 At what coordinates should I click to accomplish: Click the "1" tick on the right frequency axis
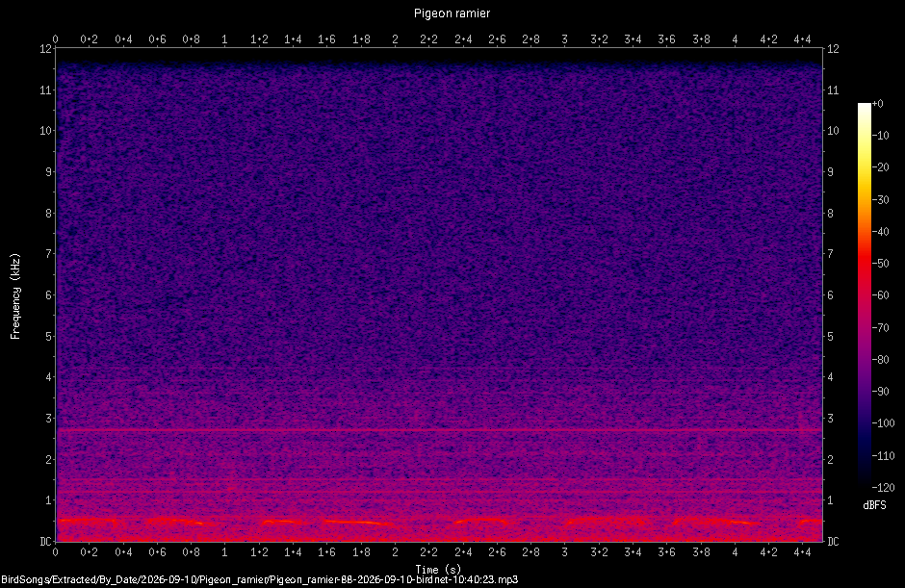coord(831,500)
